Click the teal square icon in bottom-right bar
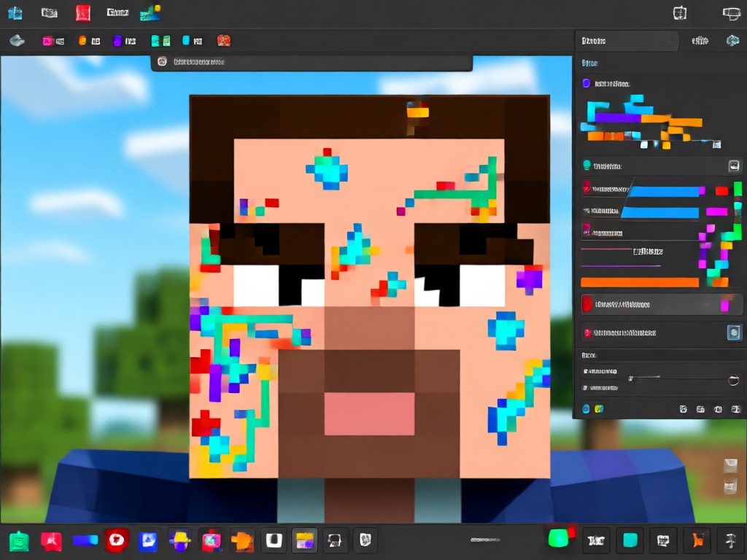The width and height of the screenshot is (747, 560). pyautogui.click(x=630, y=540)
